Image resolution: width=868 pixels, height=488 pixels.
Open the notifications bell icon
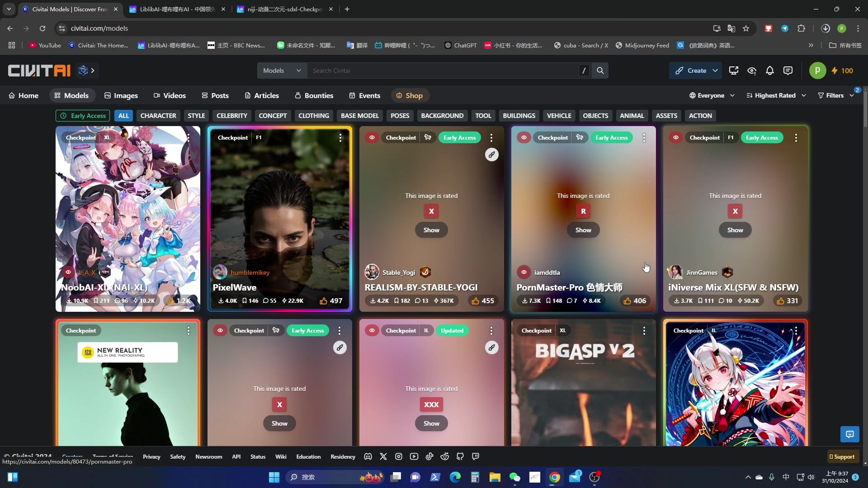point(769,70)
